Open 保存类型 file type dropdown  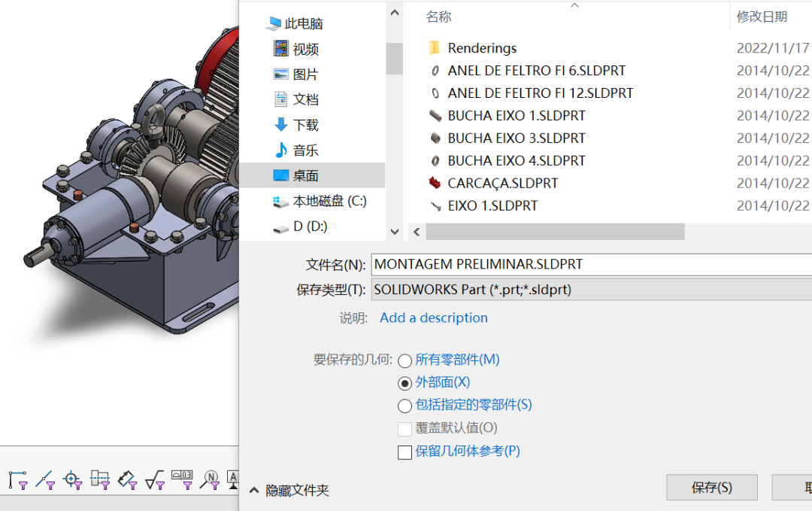(x=592, y=289)
